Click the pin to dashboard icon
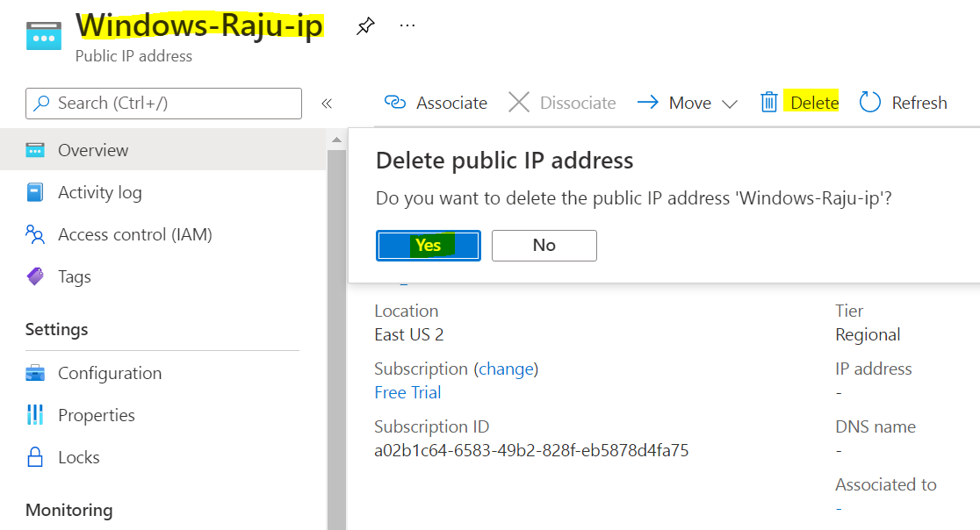980x530 pixels. point(365,26)
